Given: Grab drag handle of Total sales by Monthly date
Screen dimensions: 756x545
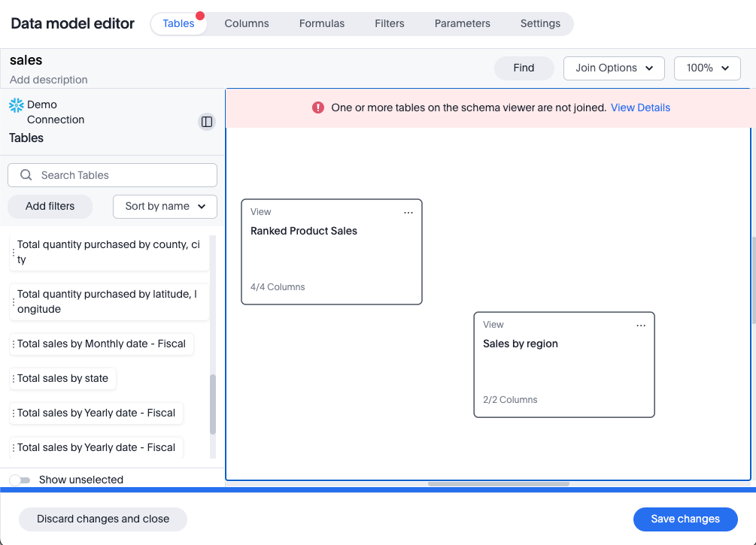Looking at the screenshot, I should 14,344.
